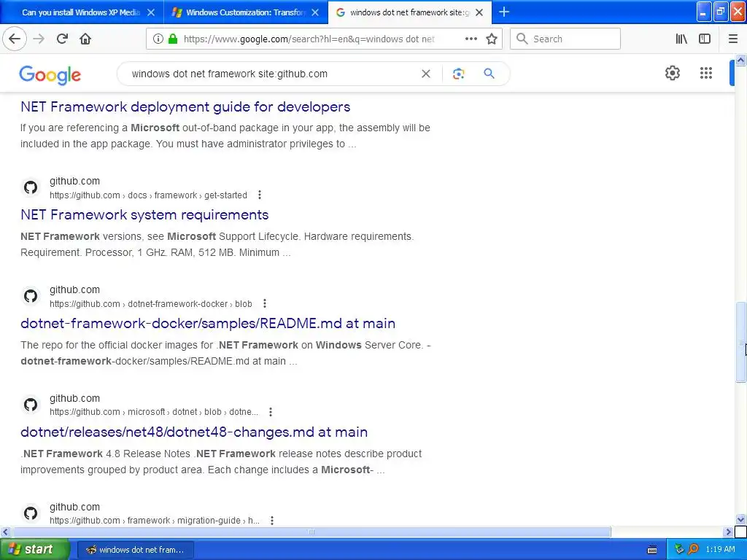This screenshot has height=560, width=747.
Task: Clear the Google search query
Action: [426, 74]
